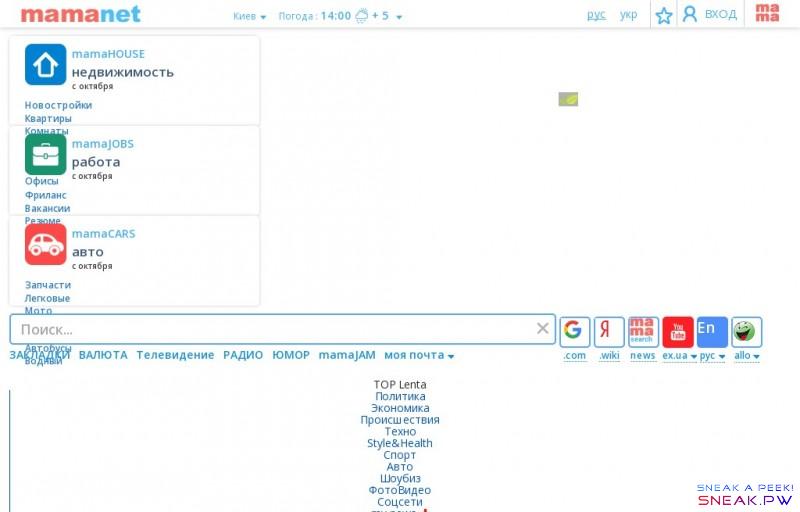Viewport: 800px width, 512px height.
Task: Select YouTube search icon
Action: click(x=678, y=331)
